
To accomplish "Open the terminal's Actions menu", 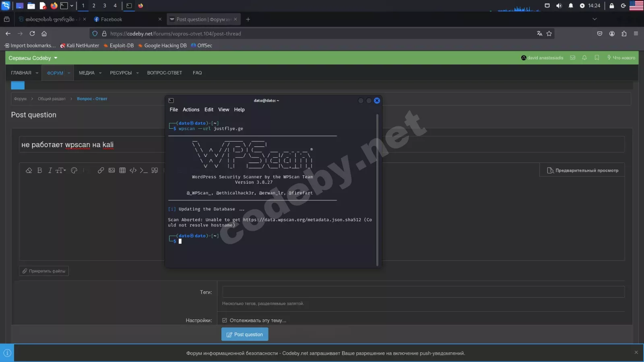I will 191,109.
